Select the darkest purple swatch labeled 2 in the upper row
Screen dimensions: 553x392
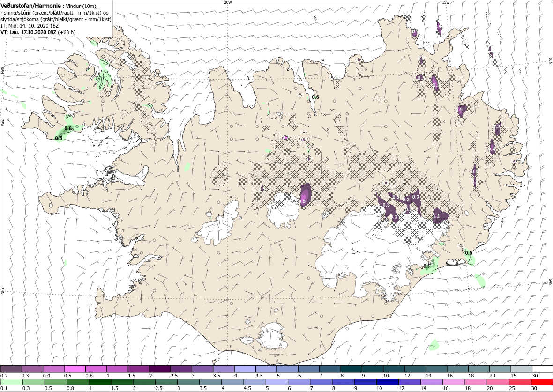point(160,369)
